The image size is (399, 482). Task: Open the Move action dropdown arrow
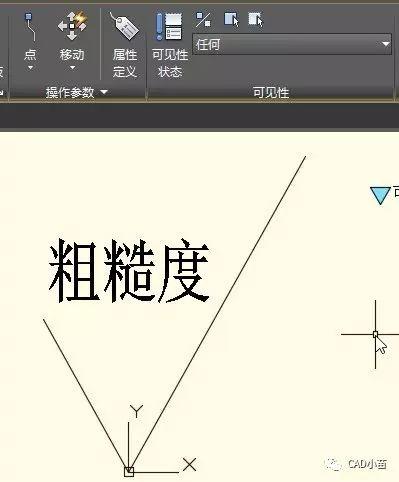tap(72, 68)
